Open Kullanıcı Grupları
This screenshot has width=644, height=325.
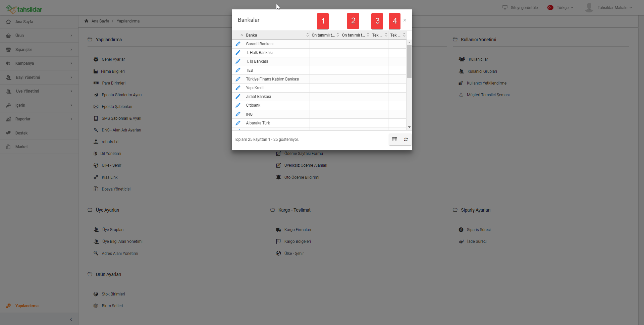pyautogui.click(x=482, y=71)
